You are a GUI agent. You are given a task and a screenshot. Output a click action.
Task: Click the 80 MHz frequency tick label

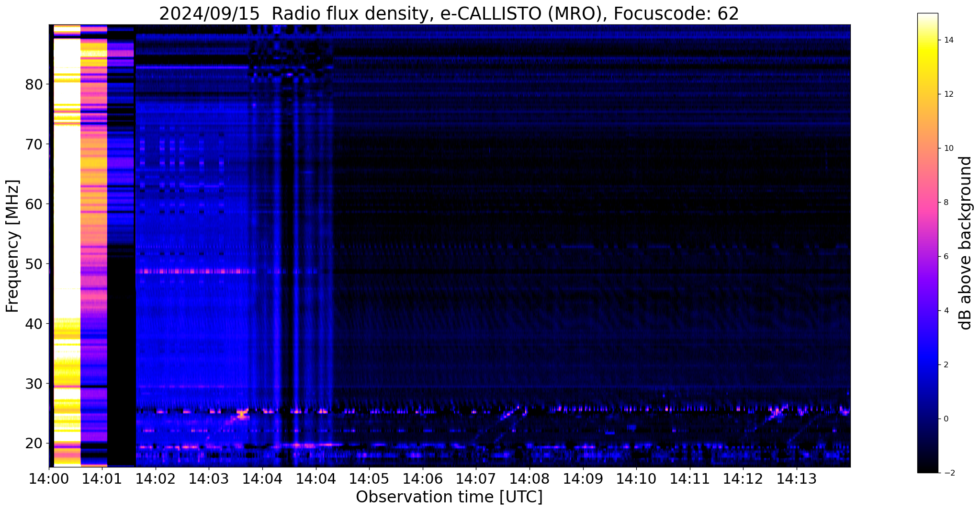[34, 84]
